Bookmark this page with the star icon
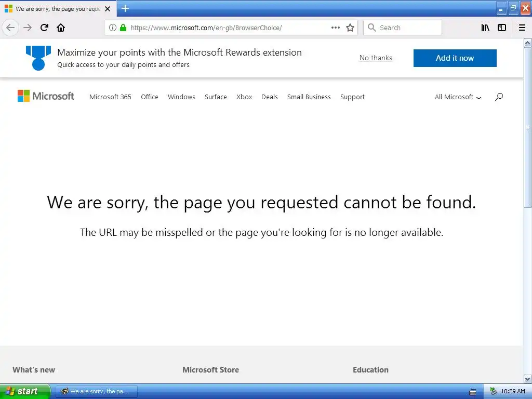The image size is (532, 399). tap(350, 28)
